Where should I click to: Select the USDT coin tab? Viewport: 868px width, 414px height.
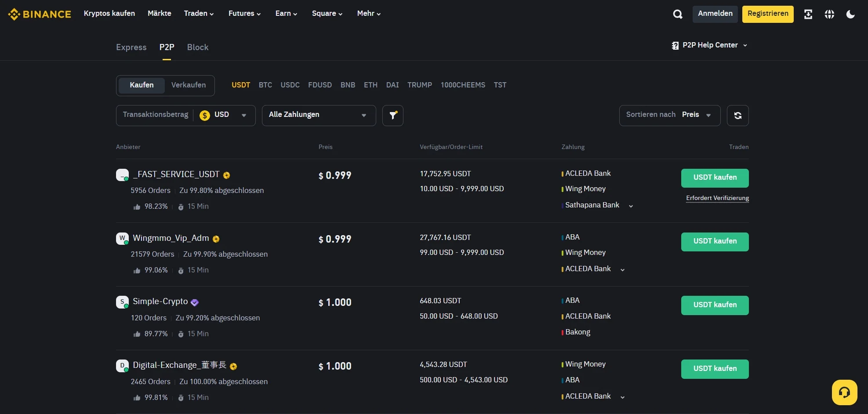tap(241, 85)
